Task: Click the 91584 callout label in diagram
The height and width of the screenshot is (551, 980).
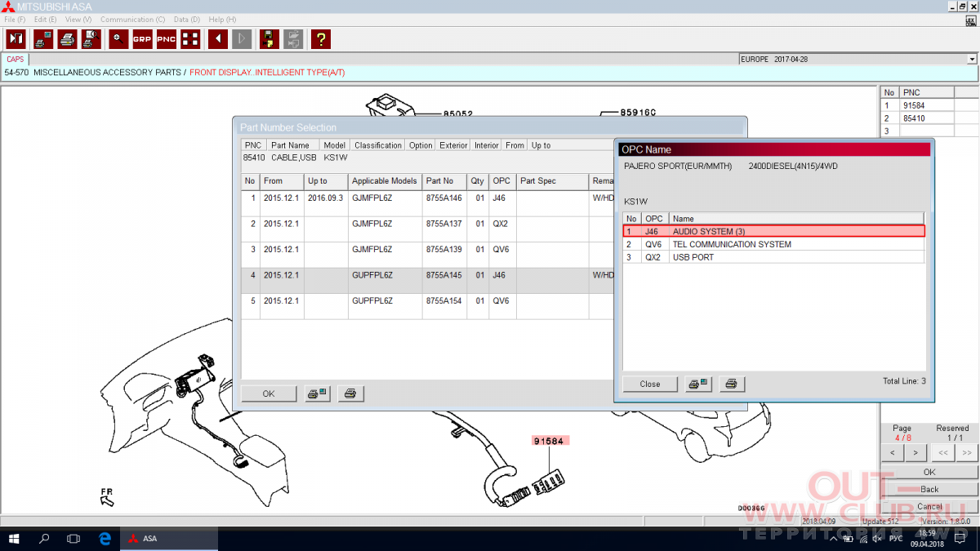Action: 549,441
